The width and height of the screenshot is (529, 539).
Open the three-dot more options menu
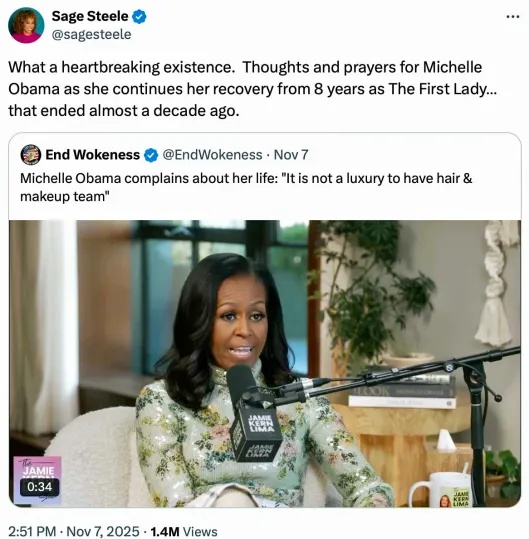513,16
